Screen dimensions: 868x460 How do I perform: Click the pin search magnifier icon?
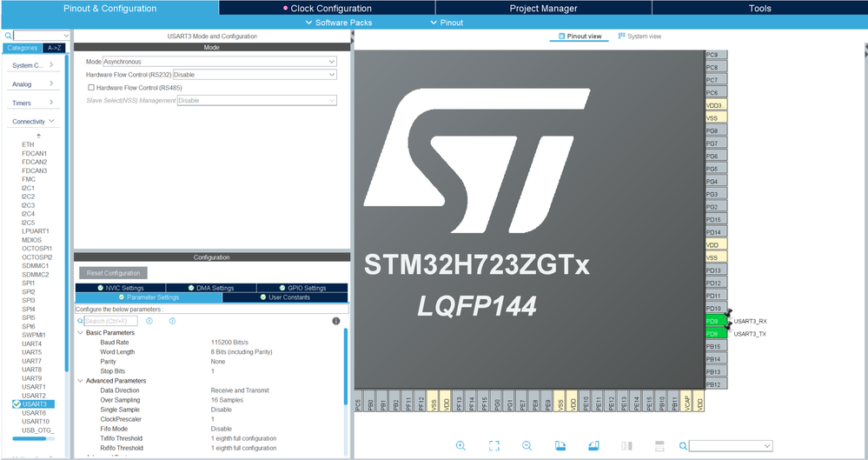click(684, 445)
